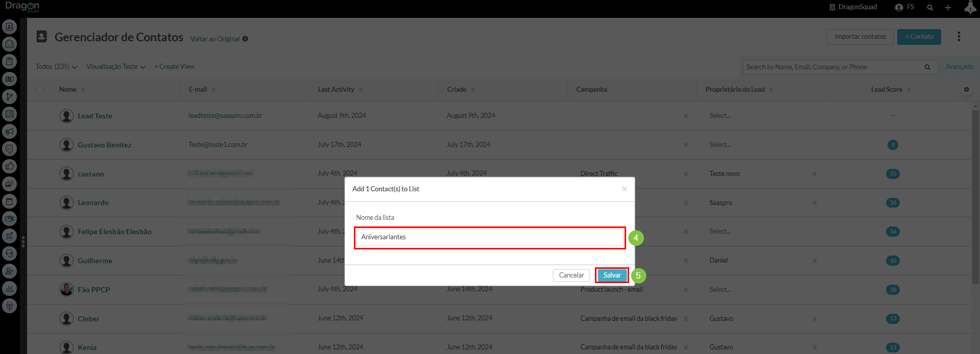Click the Dragon logo at top left
This screenshot has height=354, width=980.
pyautogui.click(x=22, y=7)
